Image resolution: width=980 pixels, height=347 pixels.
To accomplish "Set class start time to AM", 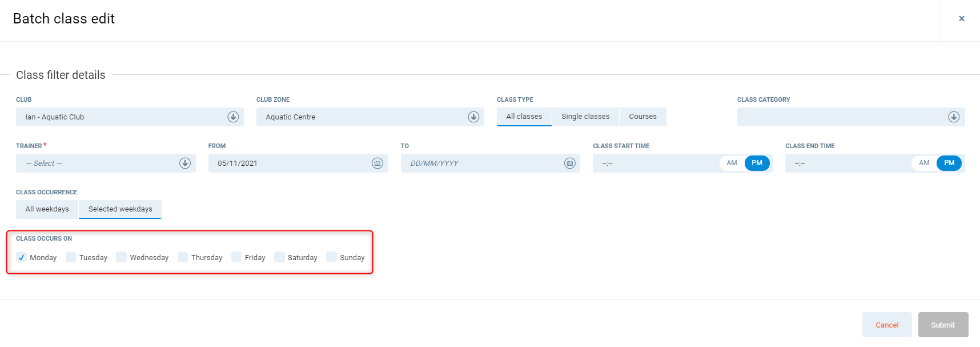I will click(x=732, y=163).
